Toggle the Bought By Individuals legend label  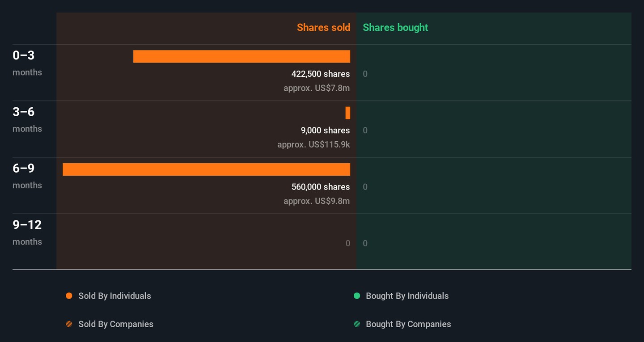pyautogui.click(x=407, y=296)
